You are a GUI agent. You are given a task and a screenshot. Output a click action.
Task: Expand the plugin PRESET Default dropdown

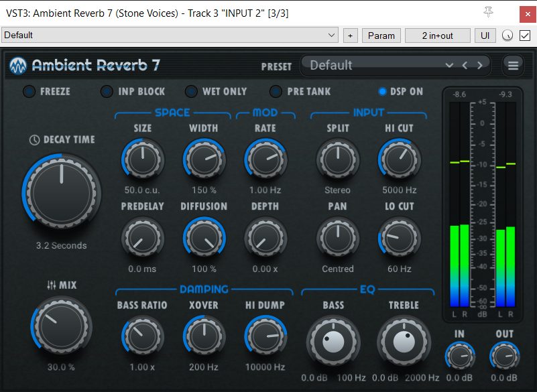tap(396, 65)
